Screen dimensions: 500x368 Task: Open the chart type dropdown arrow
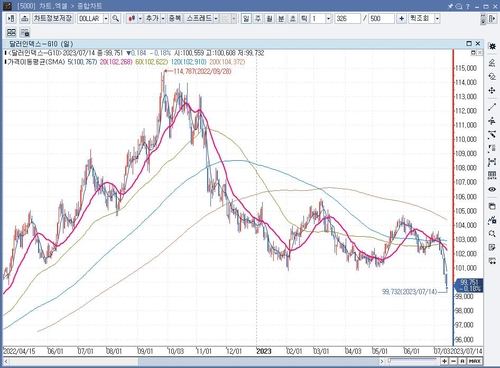click(x=140, y=18)
